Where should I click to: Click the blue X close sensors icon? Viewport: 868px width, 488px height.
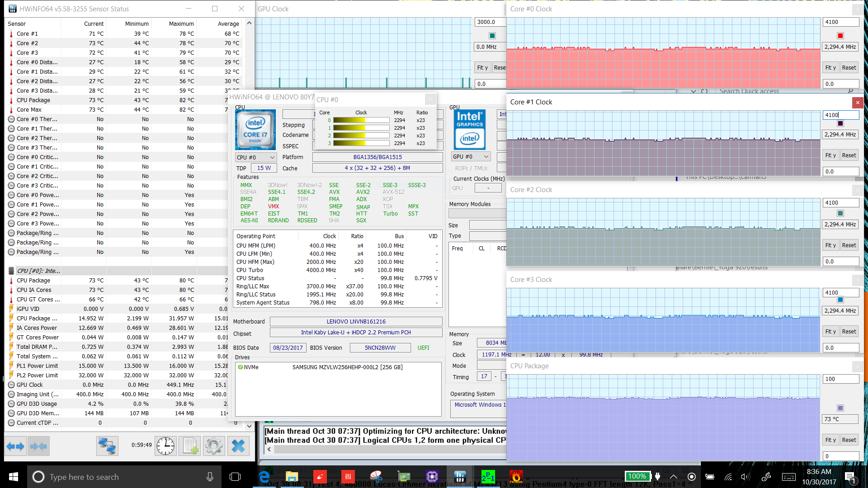point(238,446)
